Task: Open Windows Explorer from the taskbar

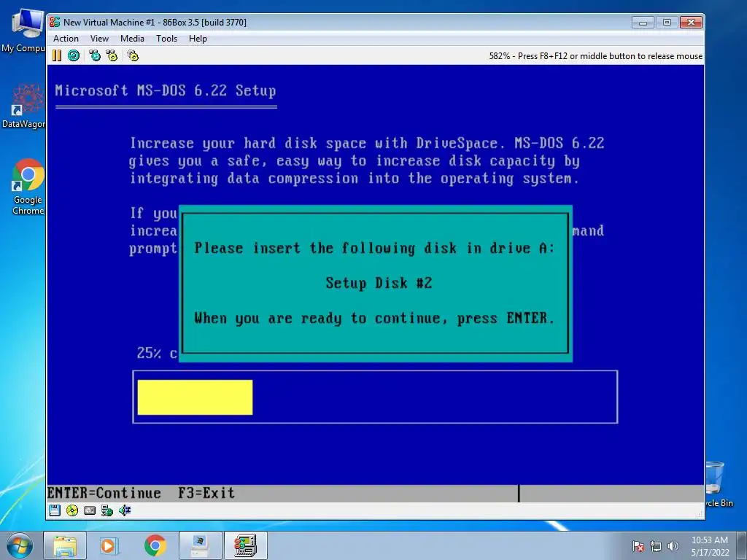Action: (x=65, y=545)
